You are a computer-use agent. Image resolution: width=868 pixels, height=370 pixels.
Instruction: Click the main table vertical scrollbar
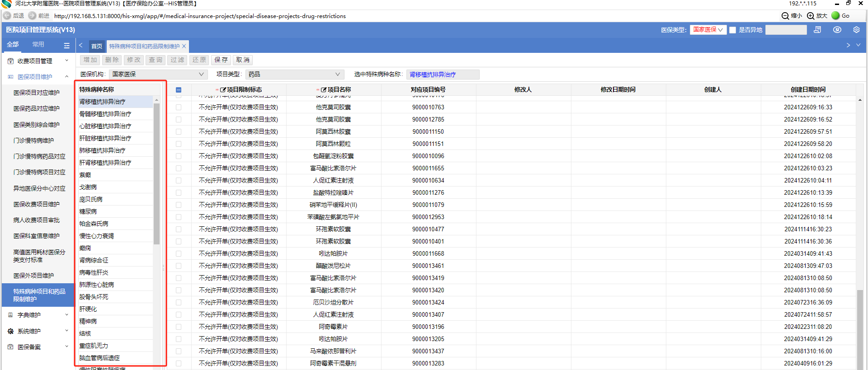point(860,329)
